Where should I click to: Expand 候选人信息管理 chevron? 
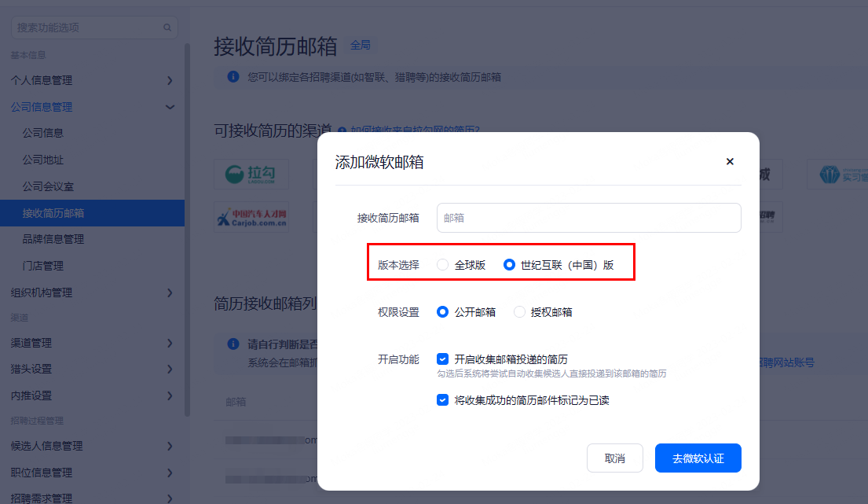click(x=170, y=446)
